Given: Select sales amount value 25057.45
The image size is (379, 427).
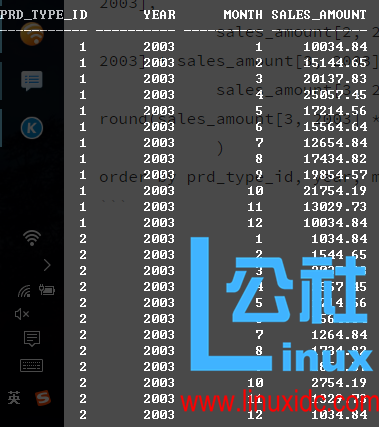Looking at the screenshot, I should pyautogui.click(x=335, y=95).
